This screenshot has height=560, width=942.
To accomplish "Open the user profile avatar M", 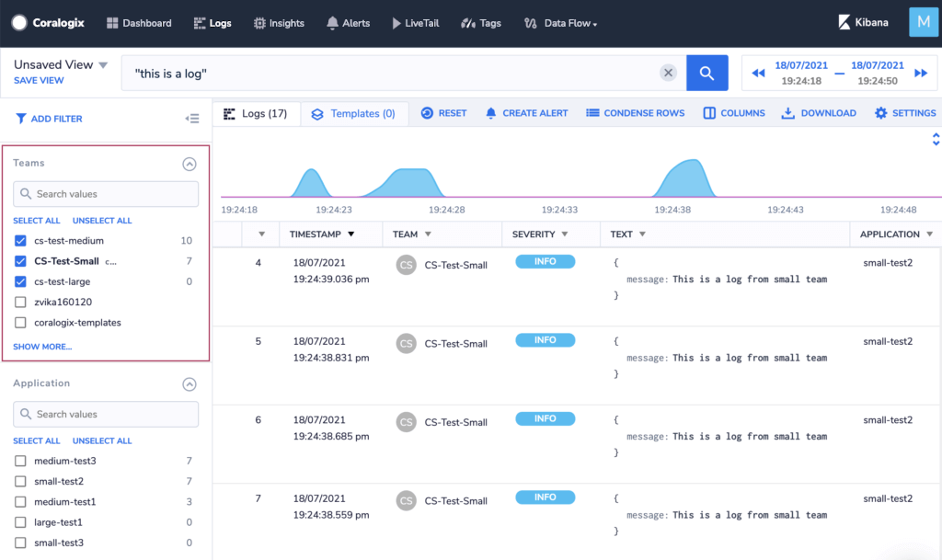I will tap(924, 22).
